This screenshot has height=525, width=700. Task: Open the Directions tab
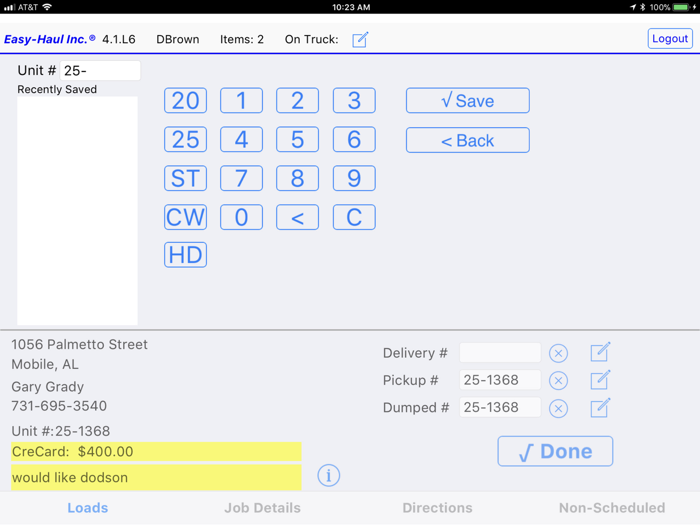(438, 508)
